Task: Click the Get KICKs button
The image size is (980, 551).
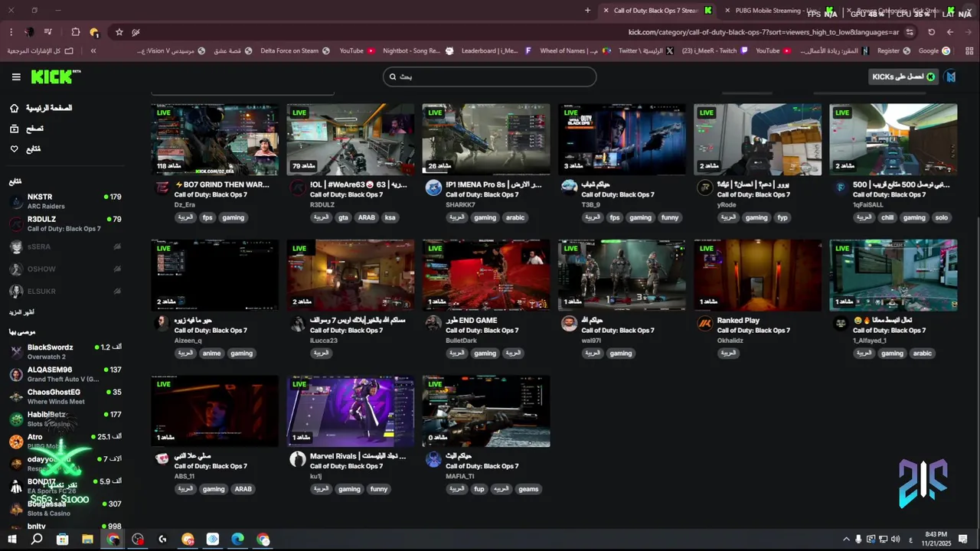Action: pyautogui.click(x=903, y=77)
